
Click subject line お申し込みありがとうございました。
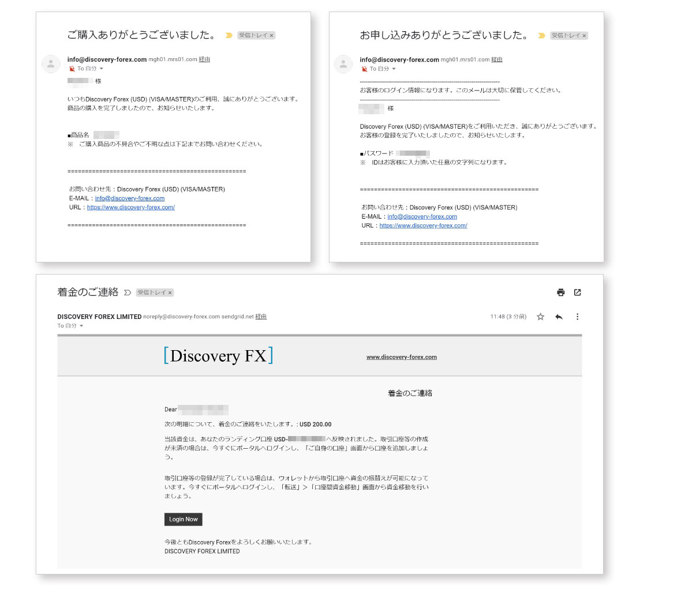[444, 35]
